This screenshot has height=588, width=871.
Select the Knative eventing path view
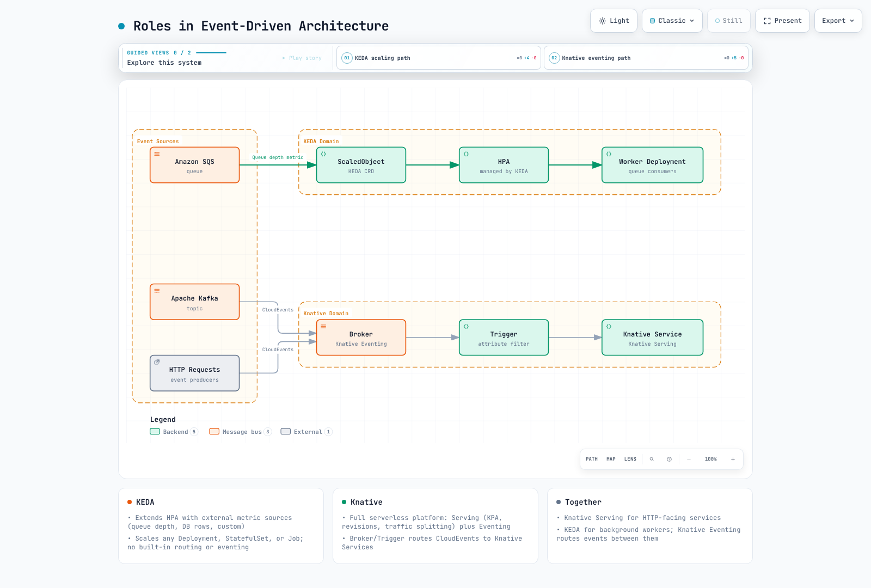(646, 58)
